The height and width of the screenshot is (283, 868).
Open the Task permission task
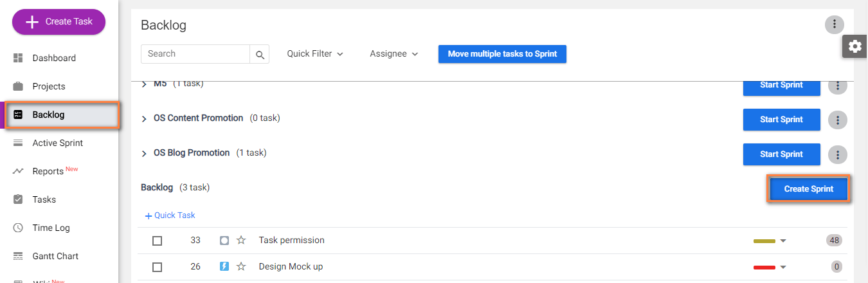coord(291,240)
